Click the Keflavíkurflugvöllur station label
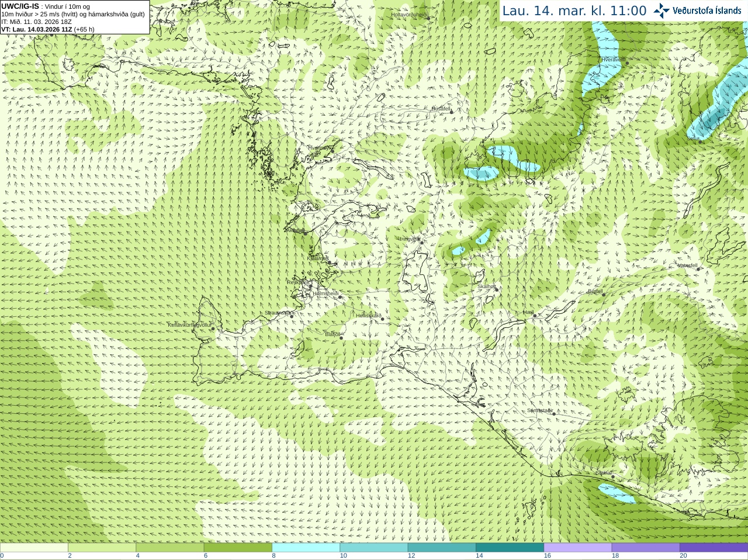748x560 pixels. tap(189, 325)
